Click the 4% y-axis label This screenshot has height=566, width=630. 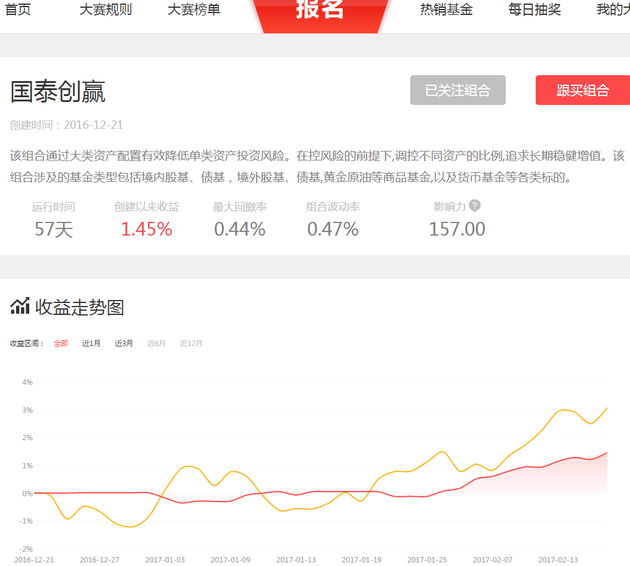[x=27, y=382]
